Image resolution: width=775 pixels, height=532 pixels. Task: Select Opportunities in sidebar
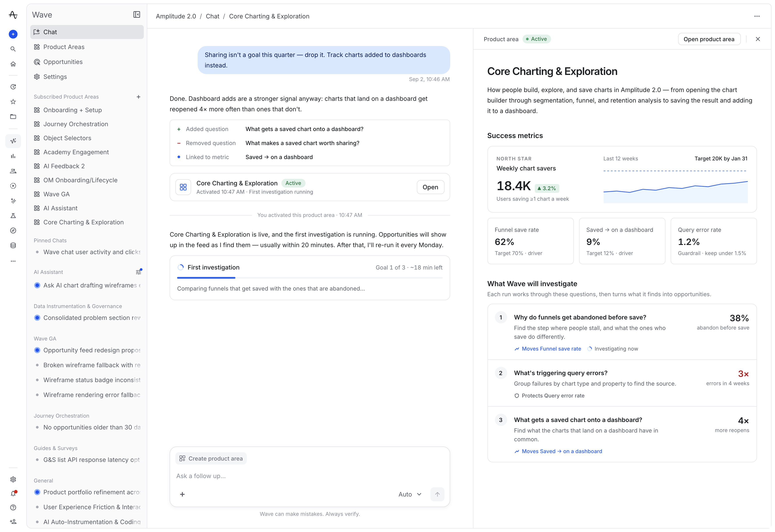[x=87, y=62]
